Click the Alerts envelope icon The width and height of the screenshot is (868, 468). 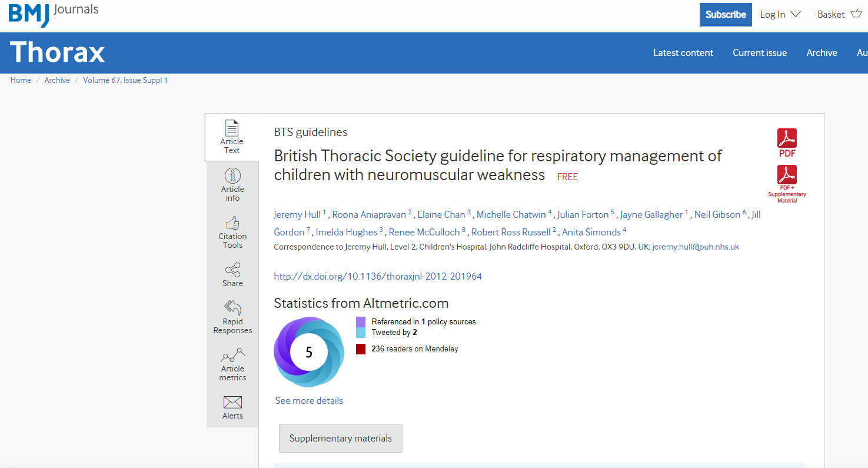coord(232,403)
